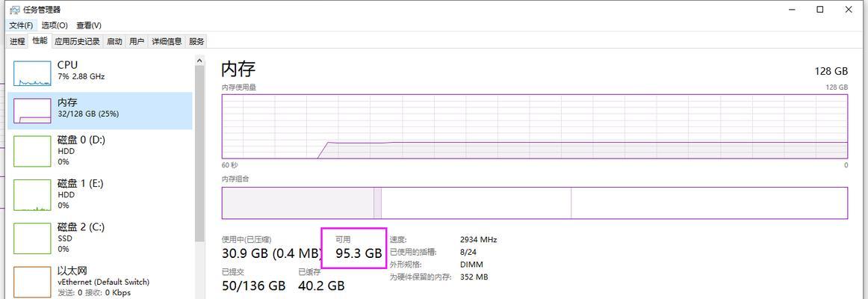Select the 以太网 vEthernet graph

32,282
